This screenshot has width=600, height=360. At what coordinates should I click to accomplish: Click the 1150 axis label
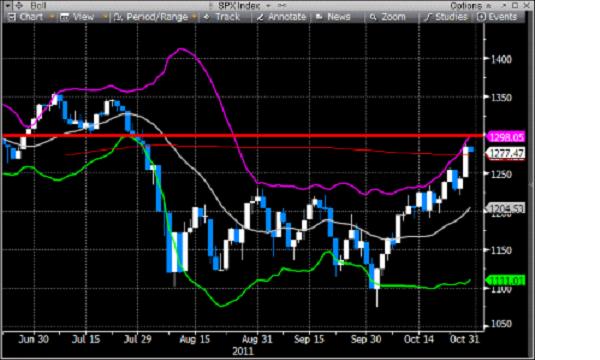click(x=501, y=250)
